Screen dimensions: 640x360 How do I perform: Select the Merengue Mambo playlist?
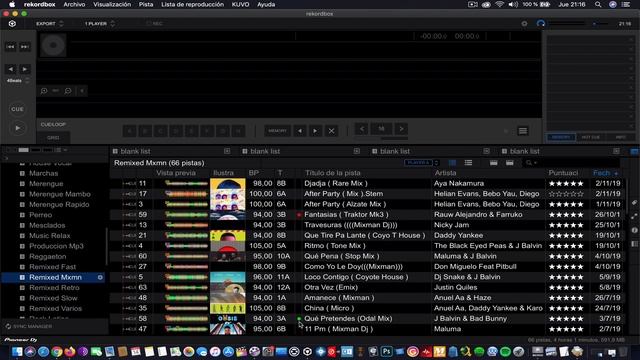[60, 194]
